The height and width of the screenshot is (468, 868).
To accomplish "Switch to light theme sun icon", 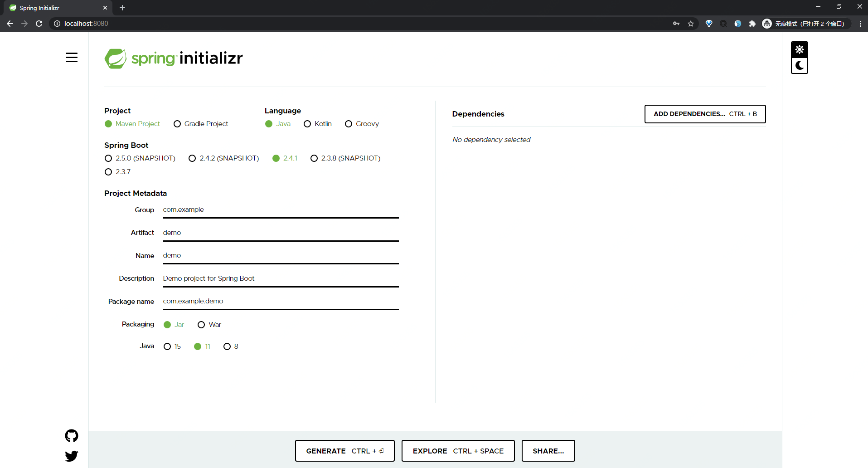I will 800,49.
